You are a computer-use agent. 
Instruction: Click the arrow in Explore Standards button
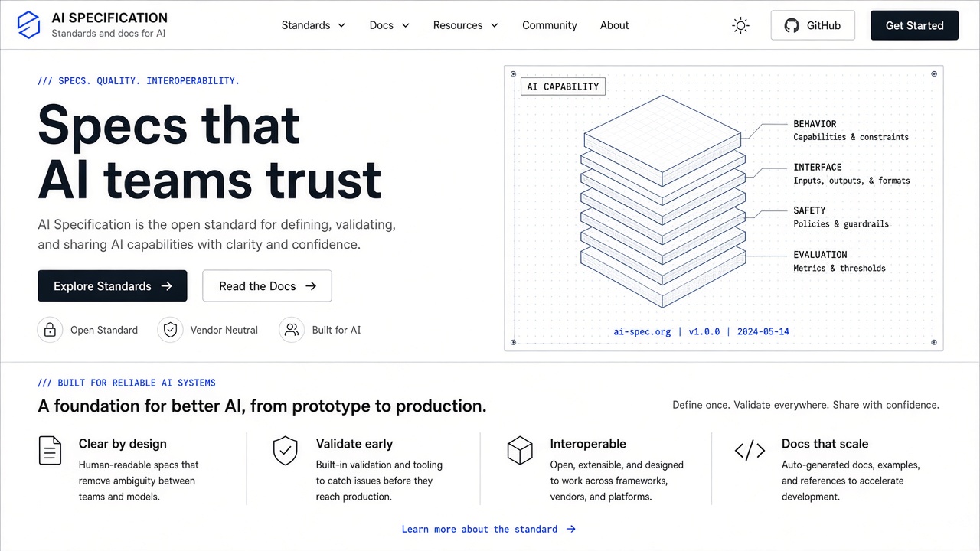pos(166,286)
